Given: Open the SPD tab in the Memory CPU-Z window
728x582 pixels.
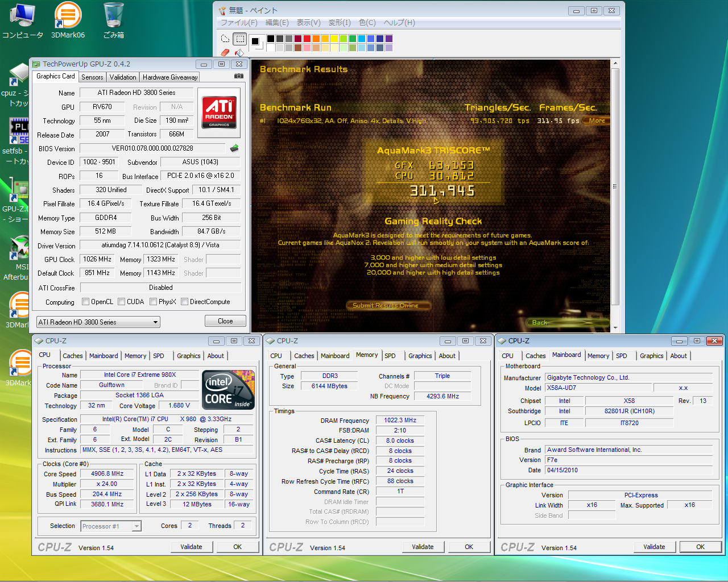Looking at the screenshot, I should click(x=390, y=356).
